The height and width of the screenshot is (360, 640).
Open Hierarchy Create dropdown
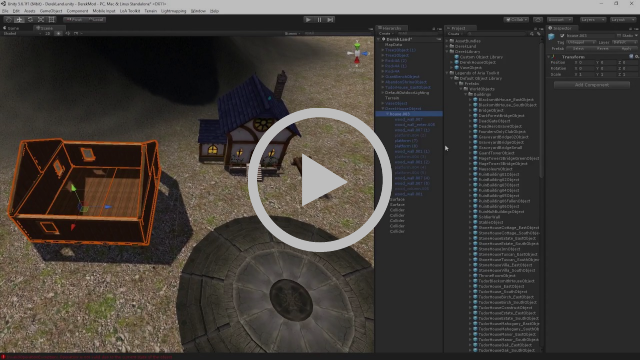tap(385, 33)
